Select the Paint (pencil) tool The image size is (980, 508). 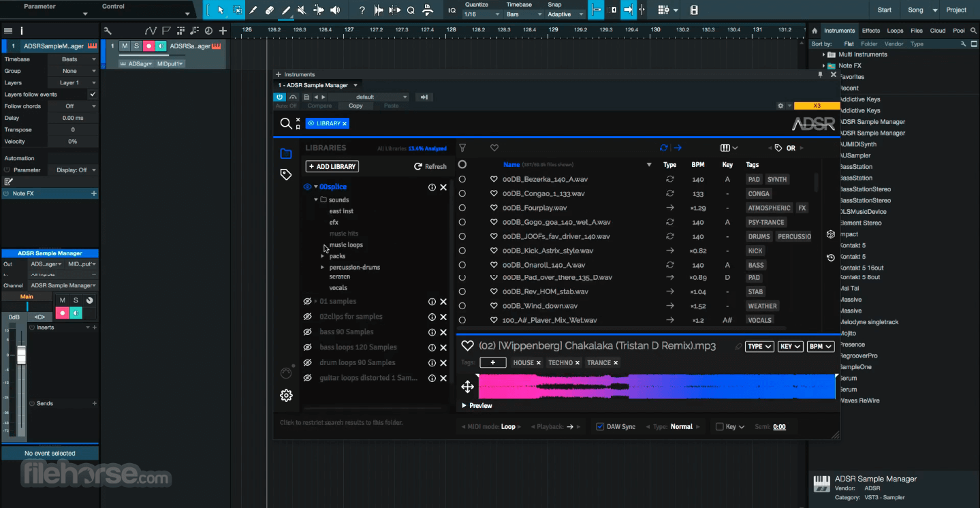pyautogui.click(x=286, y=10)
